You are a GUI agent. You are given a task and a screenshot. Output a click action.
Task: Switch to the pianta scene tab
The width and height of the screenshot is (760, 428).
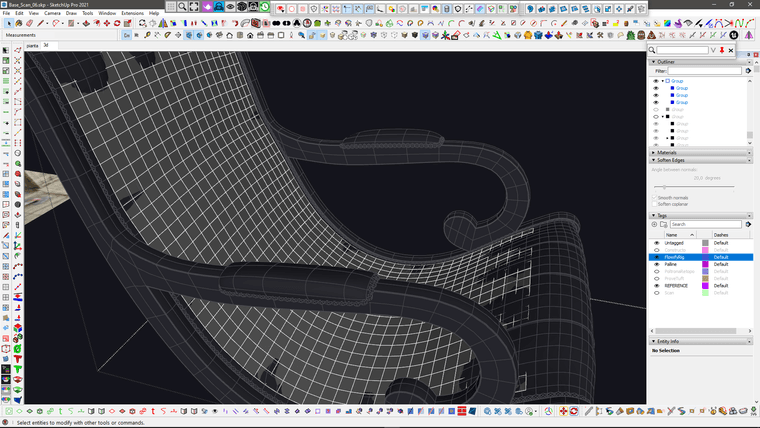(32, 45)
